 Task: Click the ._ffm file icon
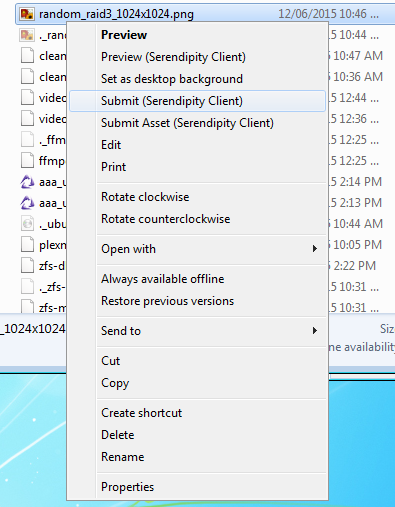[27, 140]
